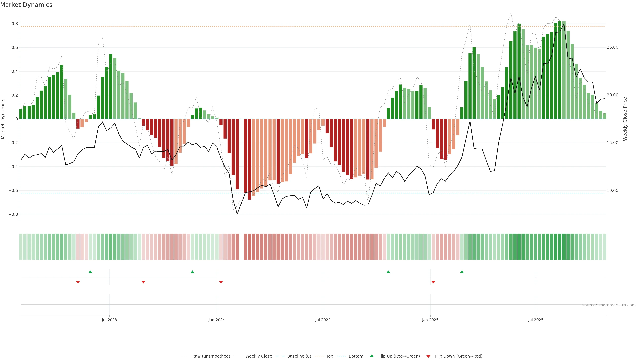
Task: Toggle the Top legend entry
Action: [x=330, y=356]
